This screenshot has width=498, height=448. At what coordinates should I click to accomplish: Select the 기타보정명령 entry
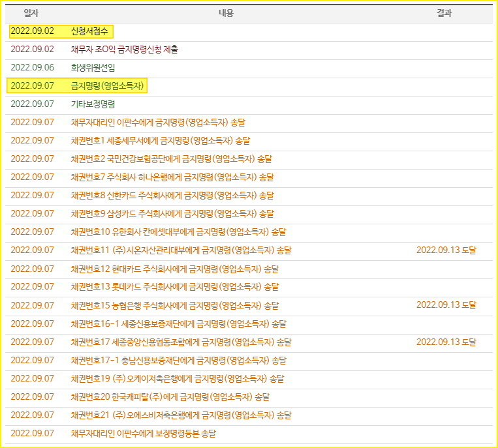click(93, 104)
